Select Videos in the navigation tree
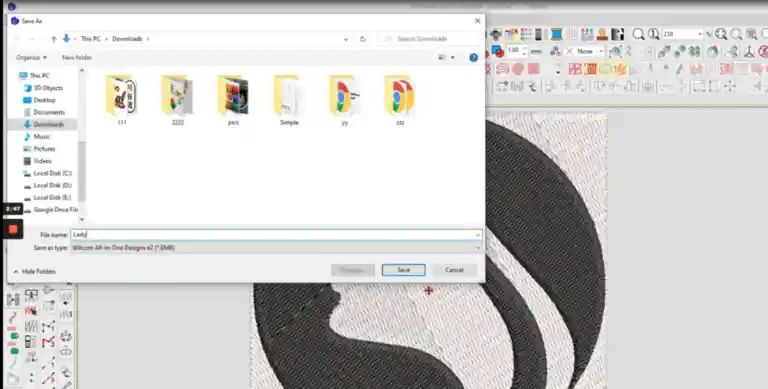 tap(42, 161)
